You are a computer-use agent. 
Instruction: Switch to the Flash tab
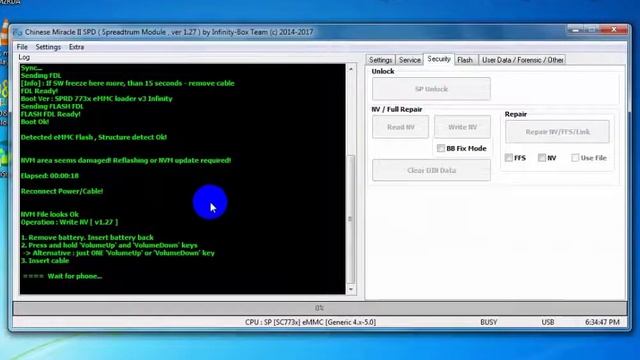(x=465, y=60)
